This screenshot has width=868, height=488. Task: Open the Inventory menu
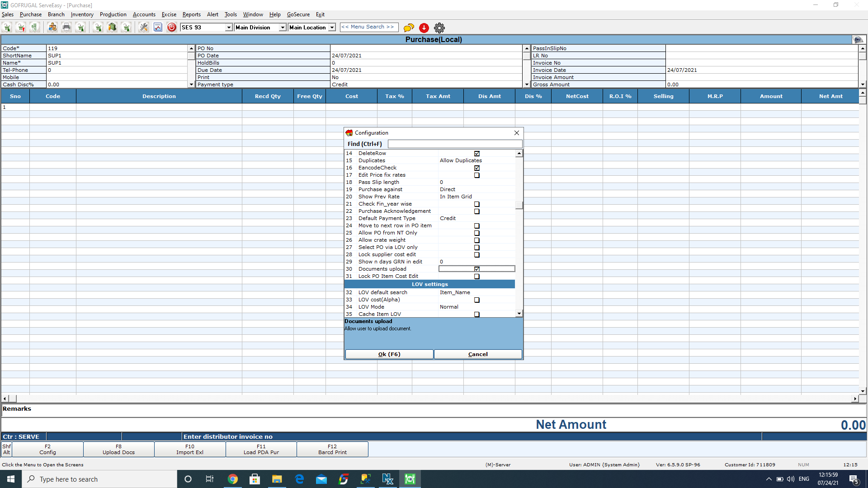point(82,14)
